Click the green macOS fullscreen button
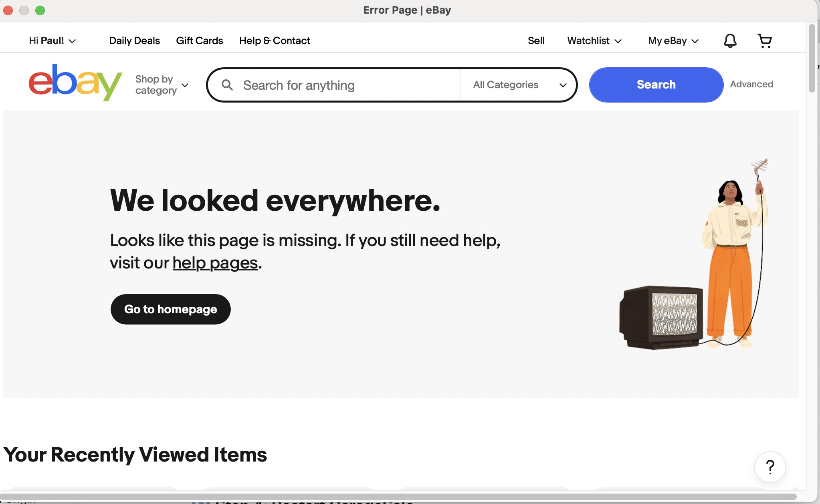The height and width of the screenshot is (504, 820). 40,10
